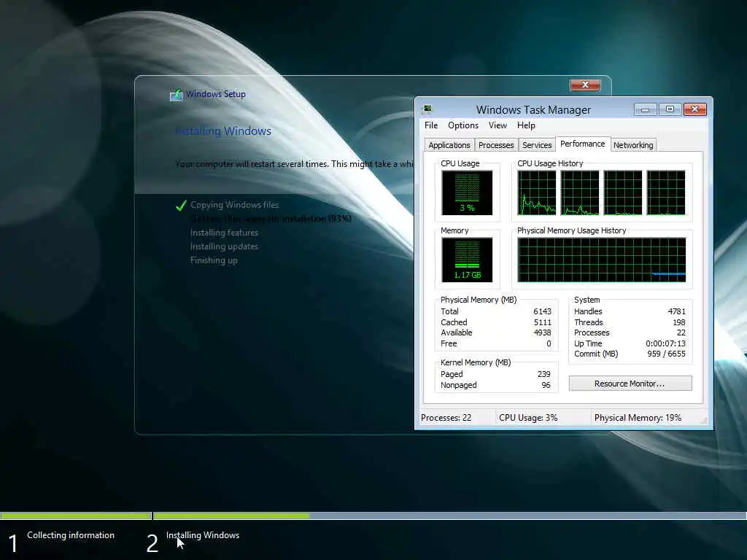Screen dimensions: 747x560
Task: Maximize the Task Manager window
Action: 670,109
